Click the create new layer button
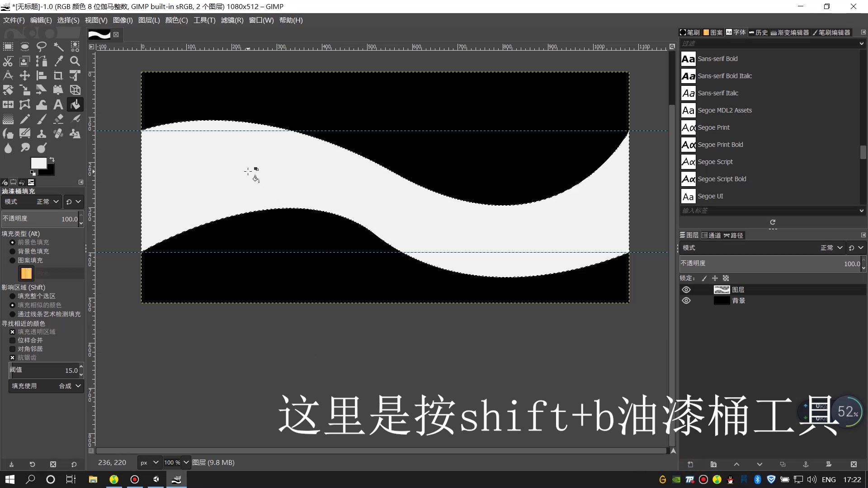868x488 pixels. pyautogui.click(x=691, y=465)
